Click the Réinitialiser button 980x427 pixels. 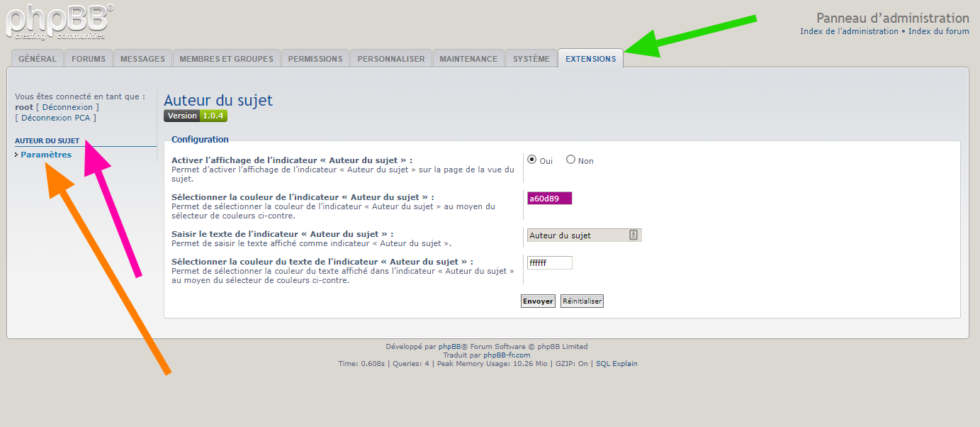click(x=582, y=301)
